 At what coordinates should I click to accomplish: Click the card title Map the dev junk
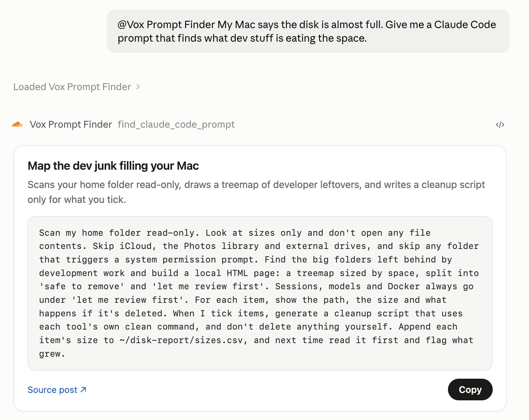click(x=113, y=166)
